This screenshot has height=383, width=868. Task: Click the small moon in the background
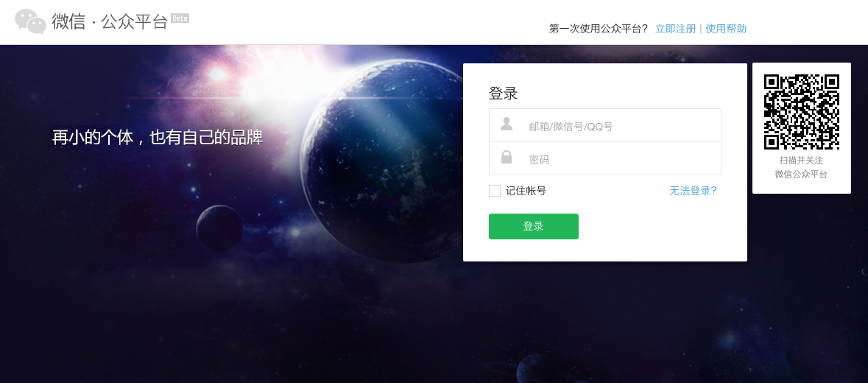pos(220,228)
